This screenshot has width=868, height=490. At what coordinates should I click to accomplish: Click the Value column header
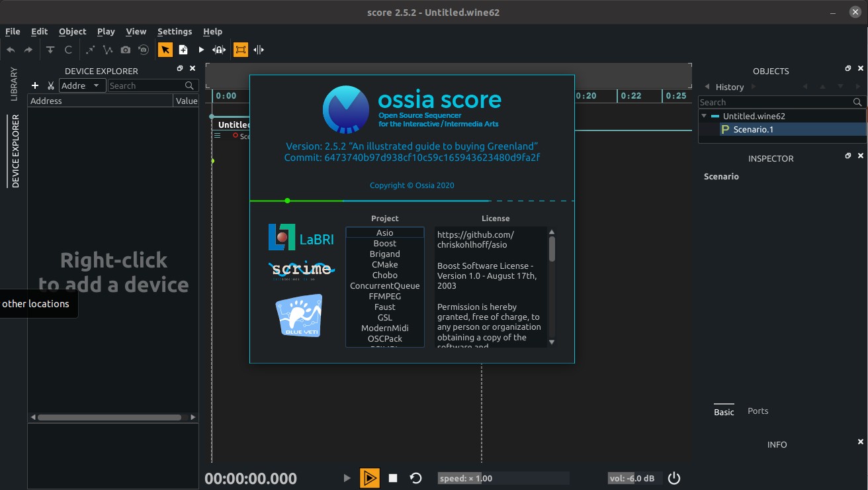pos(186,101)
